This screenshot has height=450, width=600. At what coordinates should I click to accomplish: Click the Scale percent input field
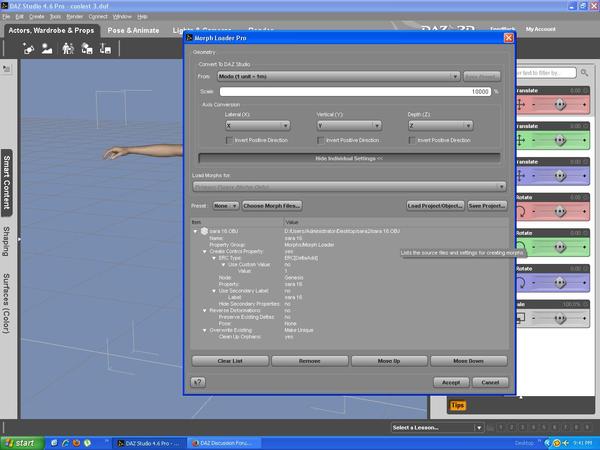click(355, 92)
